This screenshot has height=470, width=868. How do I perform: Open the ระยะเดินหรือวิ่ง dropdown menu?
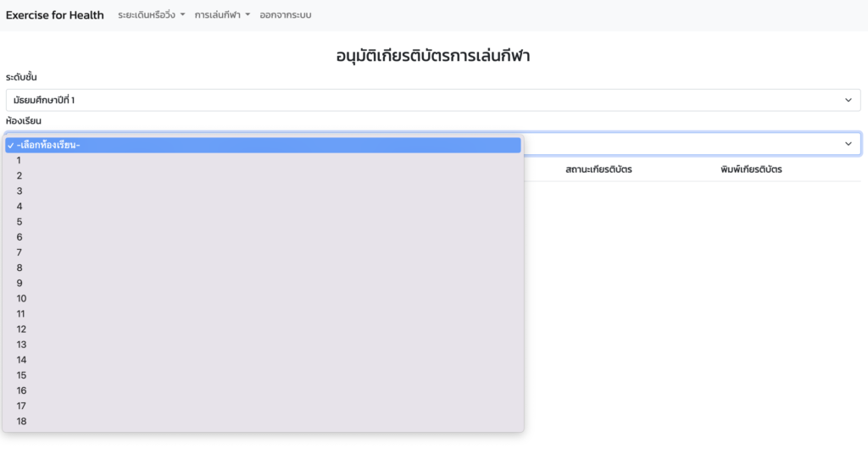151,15
